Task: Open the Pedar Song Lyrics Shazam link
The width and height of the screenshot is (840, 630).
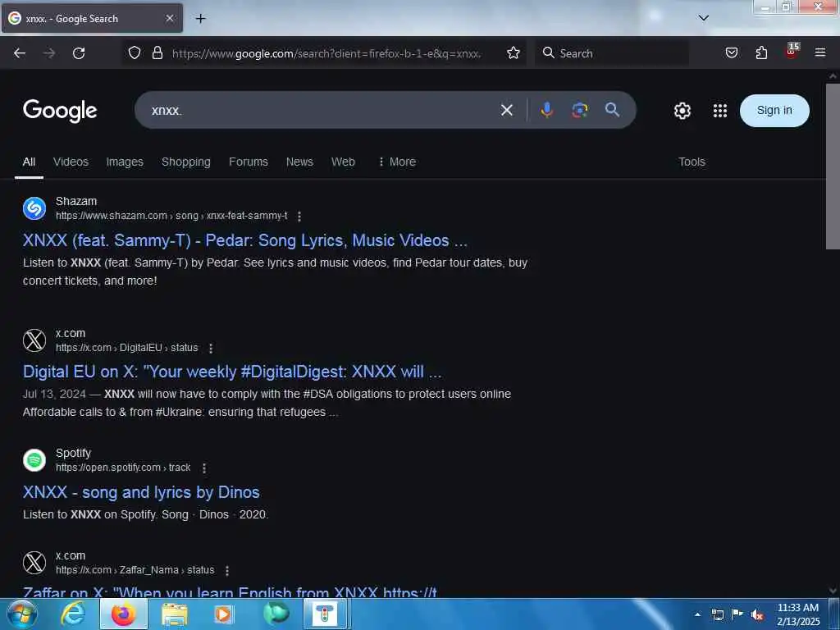Action: pyautogui.click(x=244, y=240)
